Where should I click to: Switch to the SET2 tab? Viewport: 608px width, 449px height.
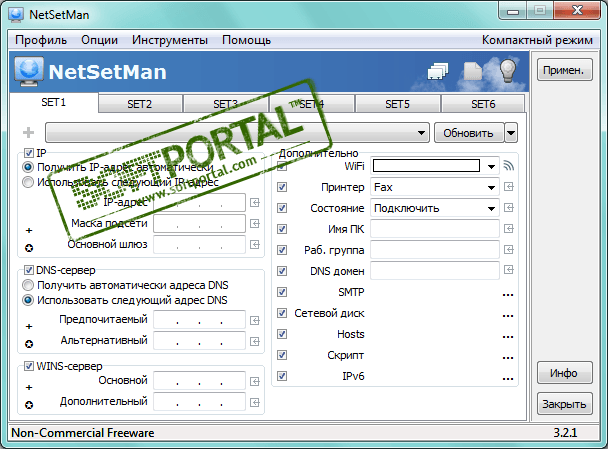(140, 104)
